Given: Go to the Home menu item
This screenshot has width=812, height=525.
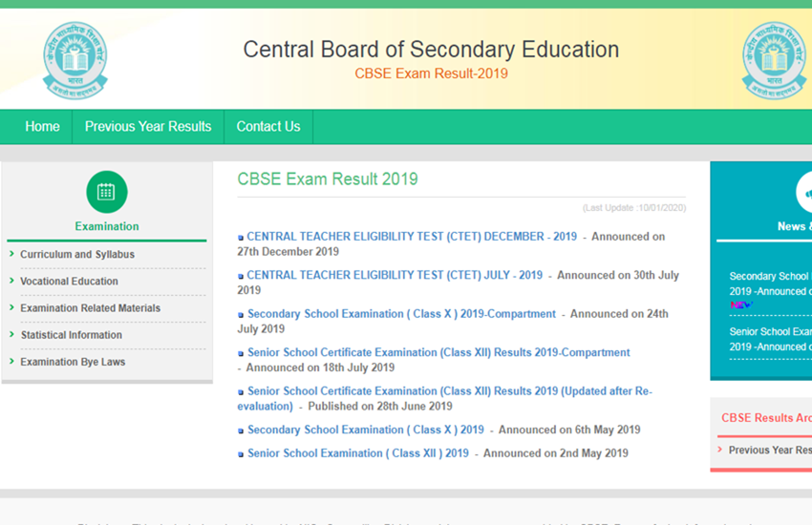Looking at the screenshot, I should (x=42, y=127).
